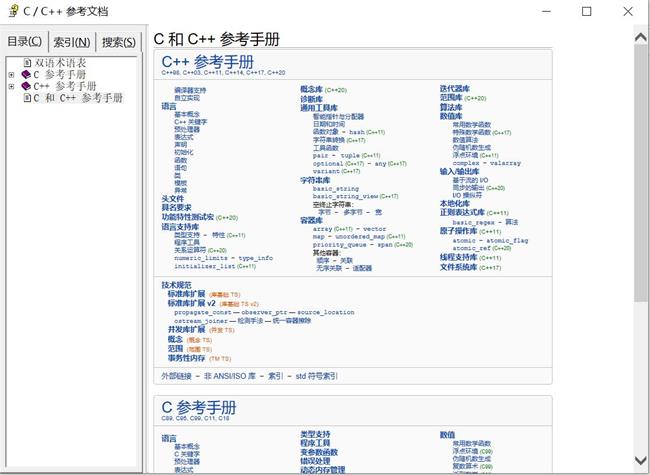Open the std 符号索引 link
The image size is (650, 475).
[317, 376]
